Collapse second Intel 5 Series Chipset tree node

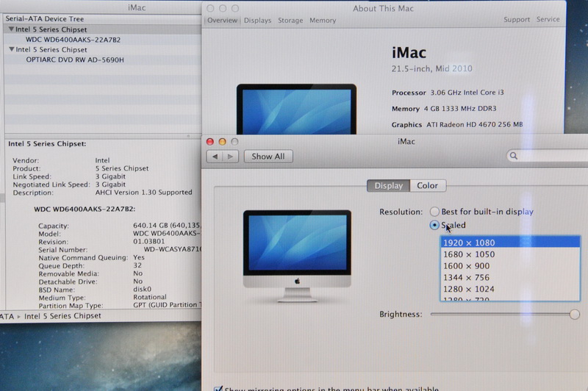click(12, 49)
